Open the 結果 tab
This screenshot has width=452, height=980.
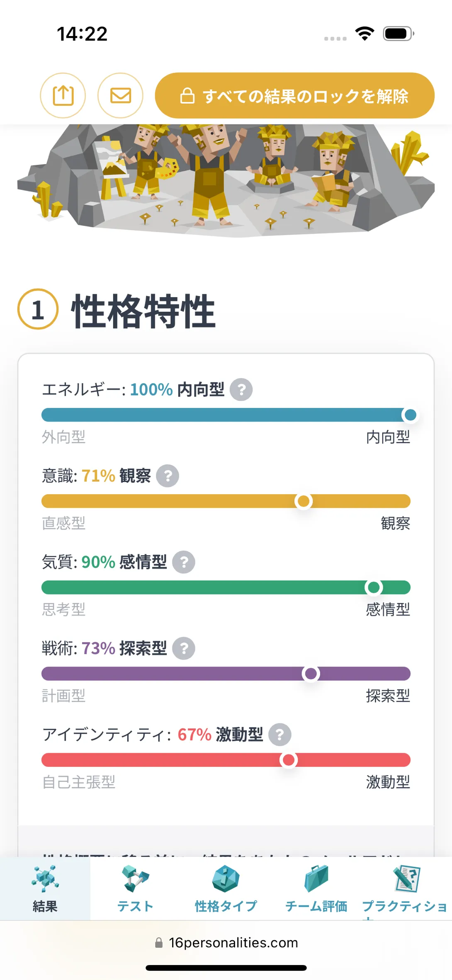pyautogui.click(x=45, y=889)
